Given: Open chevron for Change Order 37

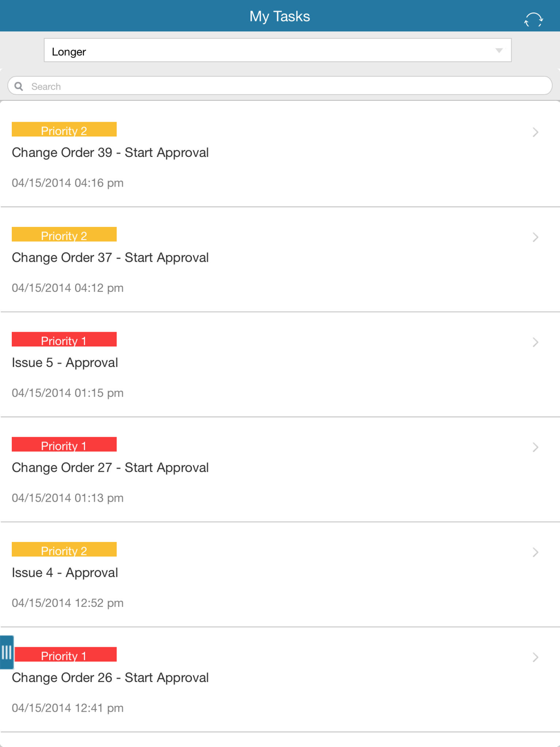Looking at the screenshot, I should tap(535, 237).
